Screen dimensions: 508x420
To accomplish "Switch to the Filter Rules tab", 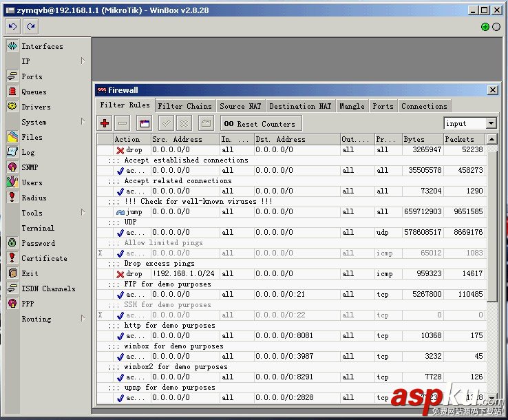I will pyautogui.click(x=125, y=105).
